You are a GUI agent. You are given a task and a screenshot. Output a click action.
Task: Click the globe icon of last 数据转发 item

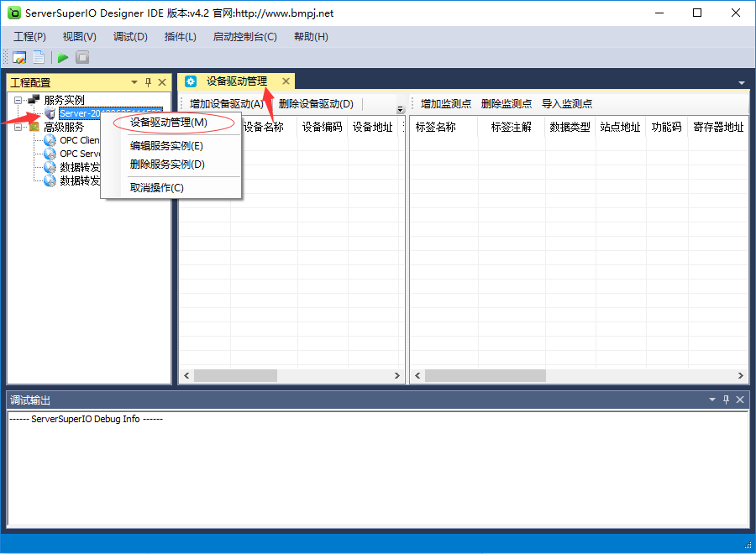tap(50, 180)
